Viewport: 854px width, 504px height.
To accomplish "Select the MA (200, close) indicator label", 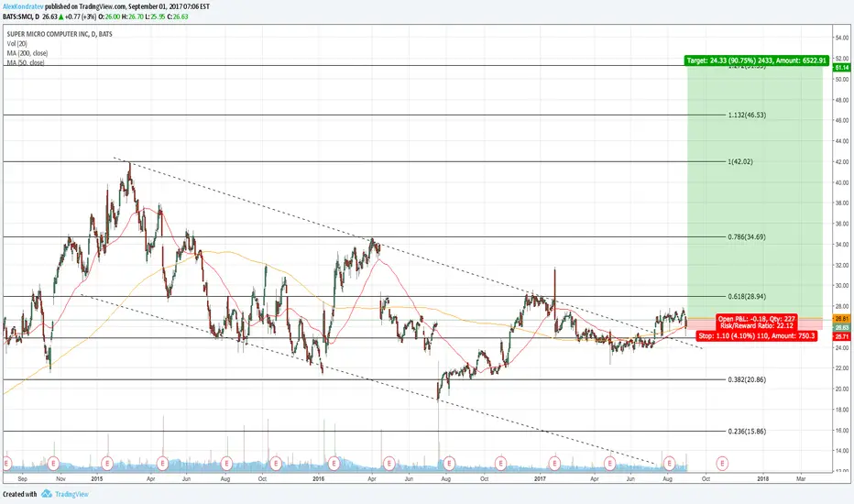I will [x=27, y=53].
